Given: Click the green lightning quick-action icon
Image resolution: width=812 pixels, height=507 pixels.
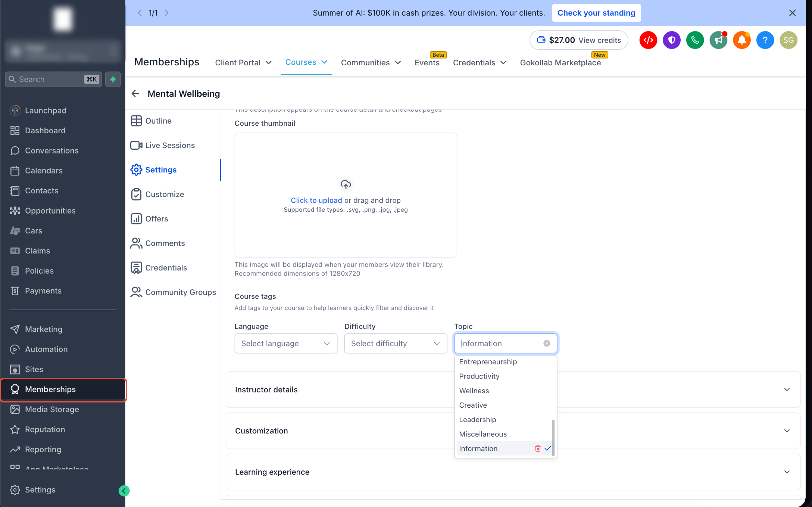Looking at the screenshot, I should [x=113, y=79].
